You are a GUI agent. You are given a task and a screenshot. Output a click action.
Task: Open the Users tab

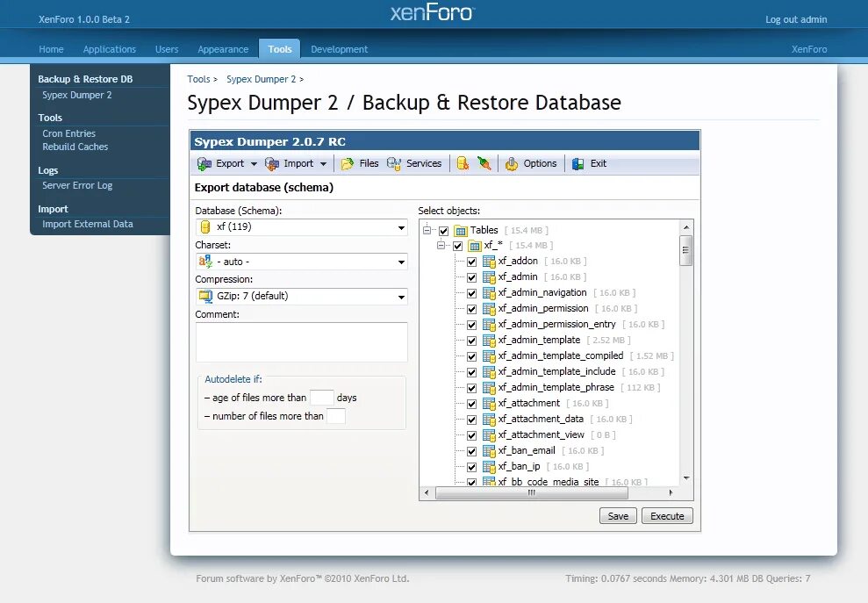coord(167,49)
